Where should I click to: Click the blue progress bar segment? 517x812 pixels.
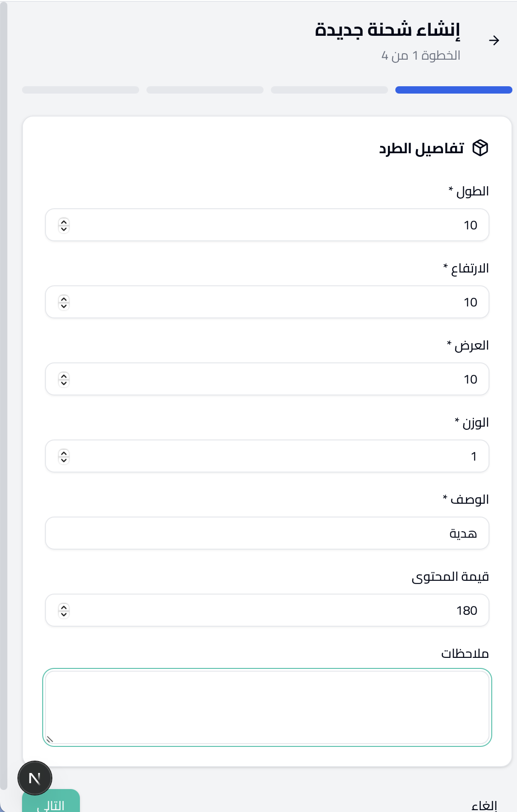453,90
